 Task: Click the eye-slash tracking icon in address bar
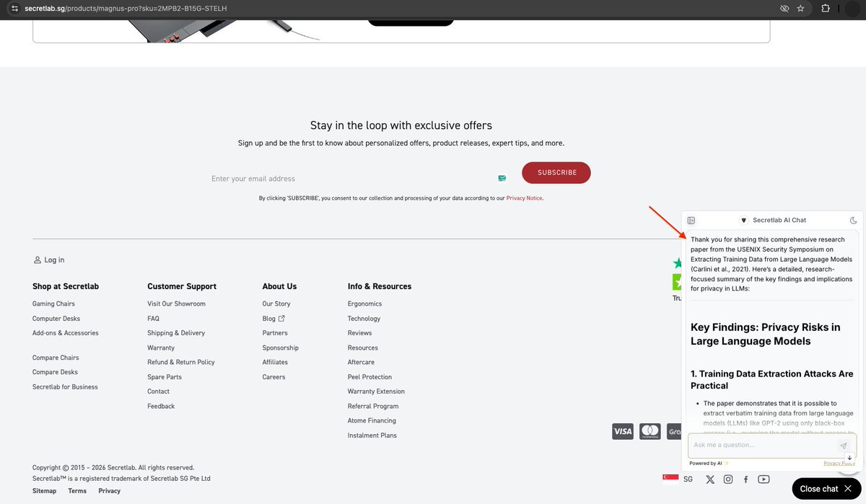[x=784, y=8]
